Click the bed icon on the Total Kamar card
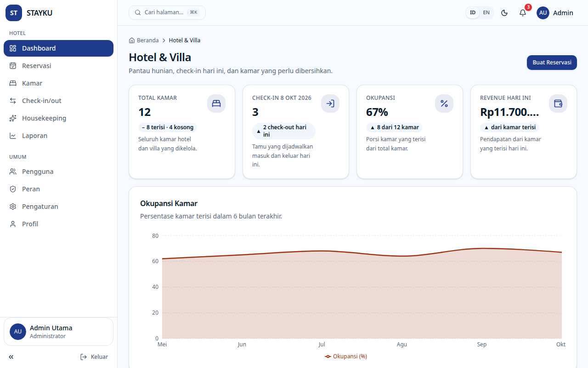 pos(216,103)
